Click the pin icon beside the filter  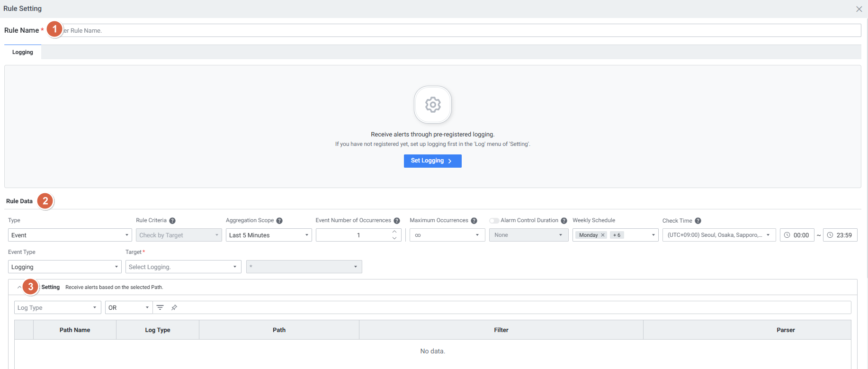174,307
